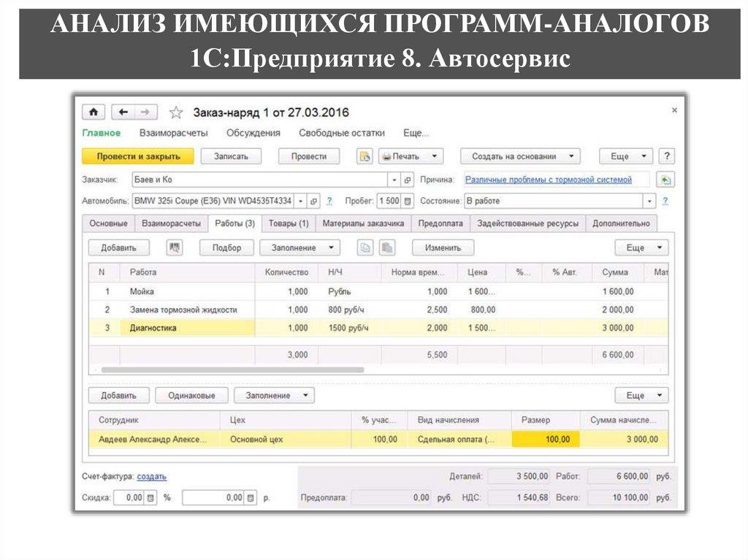748x560 pixels.
Task: Click the создать invoice link
Action: pos(151,477)
